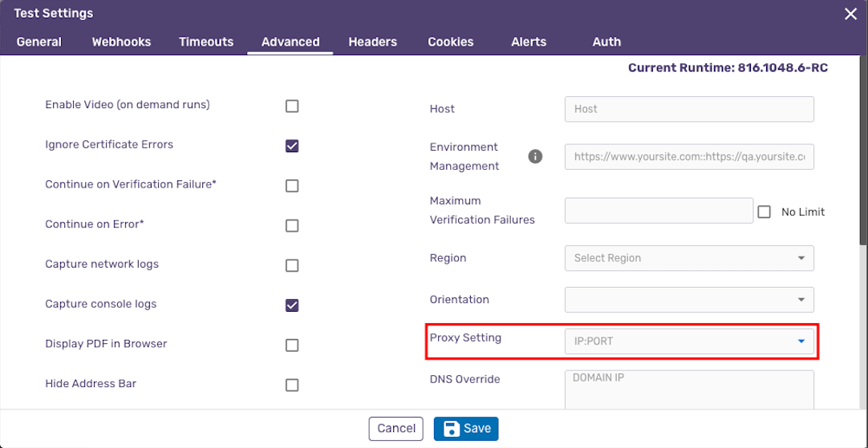Image resolution: width=868 pixels, height=448 pixels.
Task: Open the Headers tab
Action: tap(372, 42)
